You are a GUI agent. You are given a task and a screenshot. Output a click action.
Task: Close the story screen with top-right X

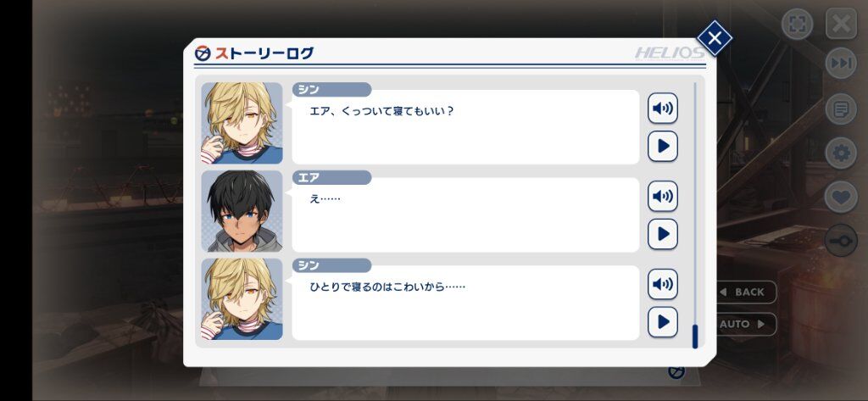[x=841, y=24]
